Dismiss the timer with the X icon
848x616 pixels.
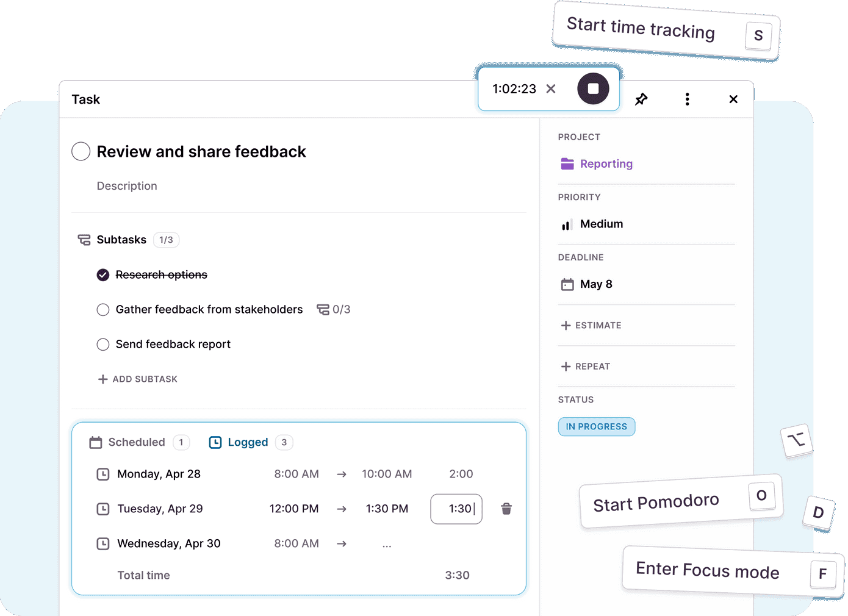pos(550,88)
